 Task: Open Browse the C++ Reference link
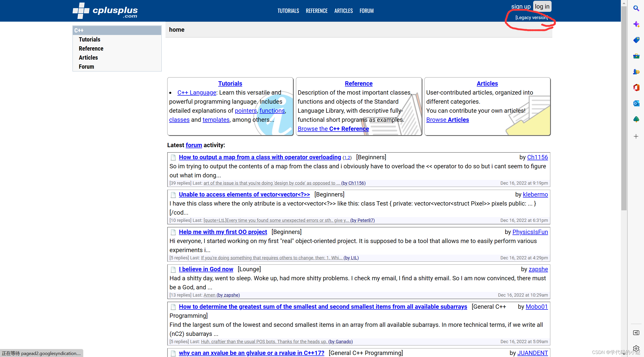tap(333, 129)
